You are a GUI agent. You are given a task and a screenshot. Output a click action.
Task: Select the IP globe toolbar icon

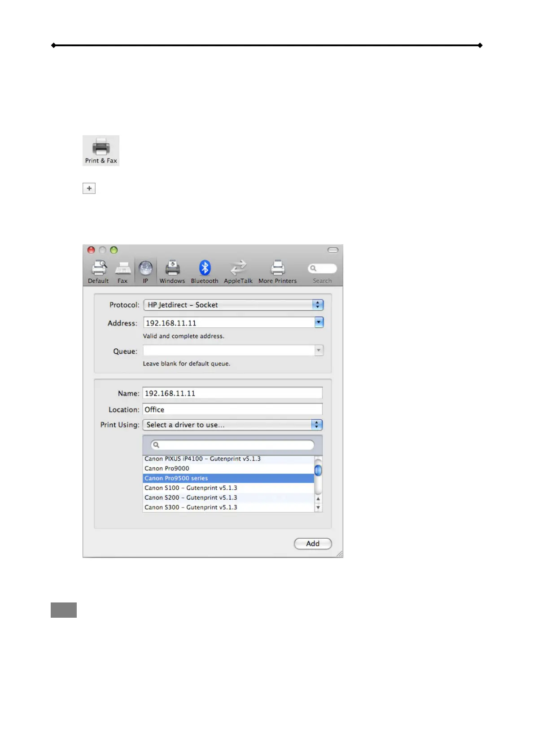(145, 272)
